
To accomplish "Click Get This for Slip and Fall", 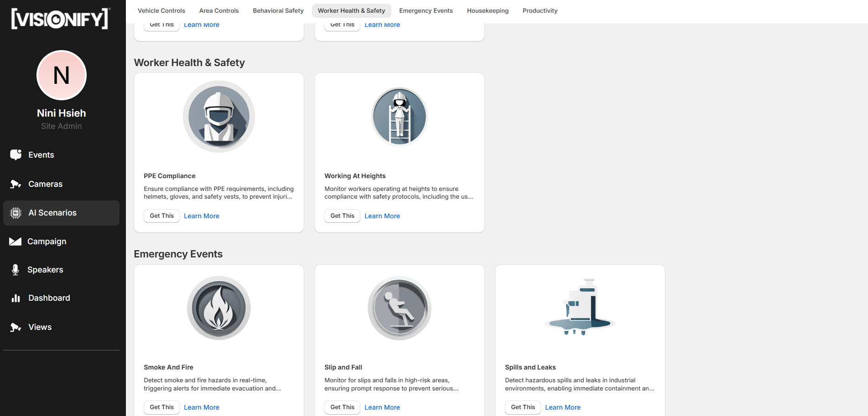I will pyautogui.click(x=342, y=407).
